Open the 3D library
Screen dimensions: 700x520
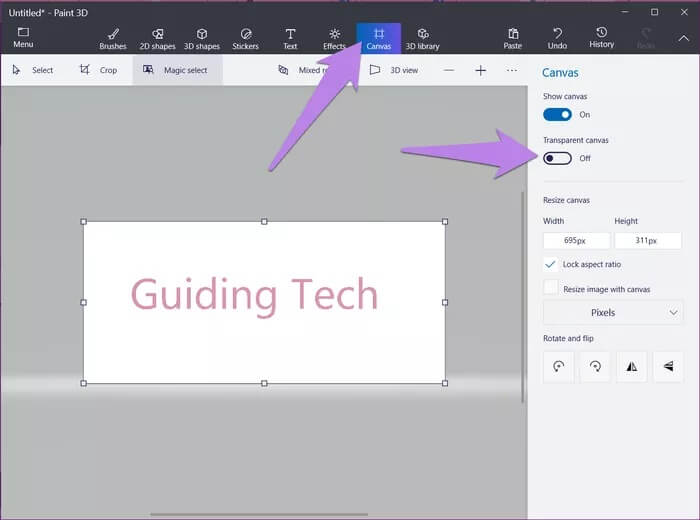click(423, 39)
